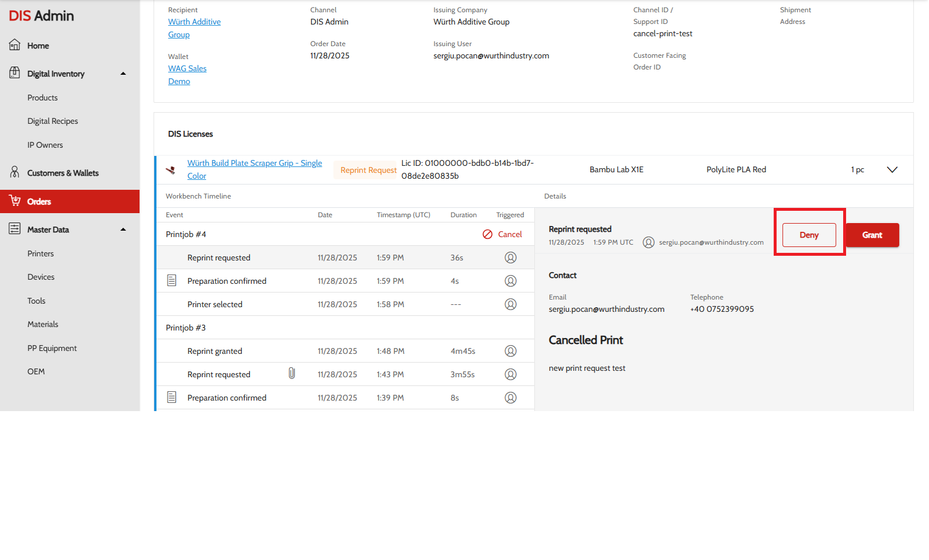
Task: Click the Home icon in sidebar
Action: 15,45
